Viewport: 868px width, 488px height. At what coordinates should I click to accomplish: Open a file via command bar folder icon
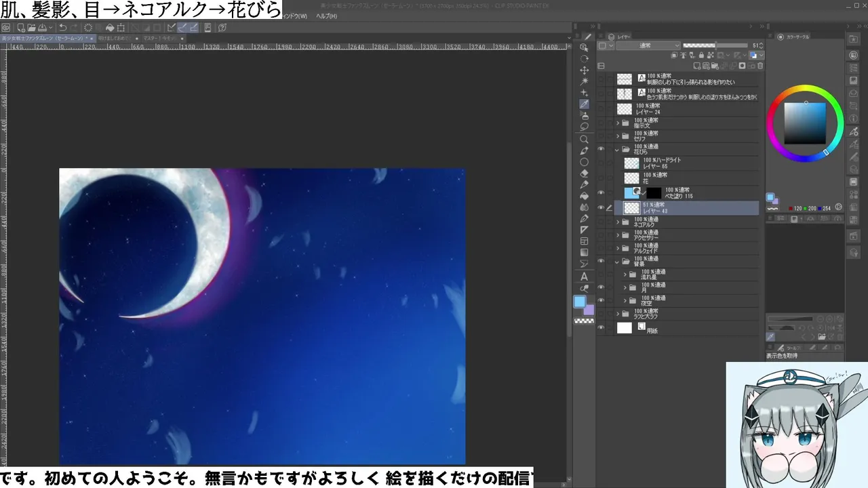32,28
